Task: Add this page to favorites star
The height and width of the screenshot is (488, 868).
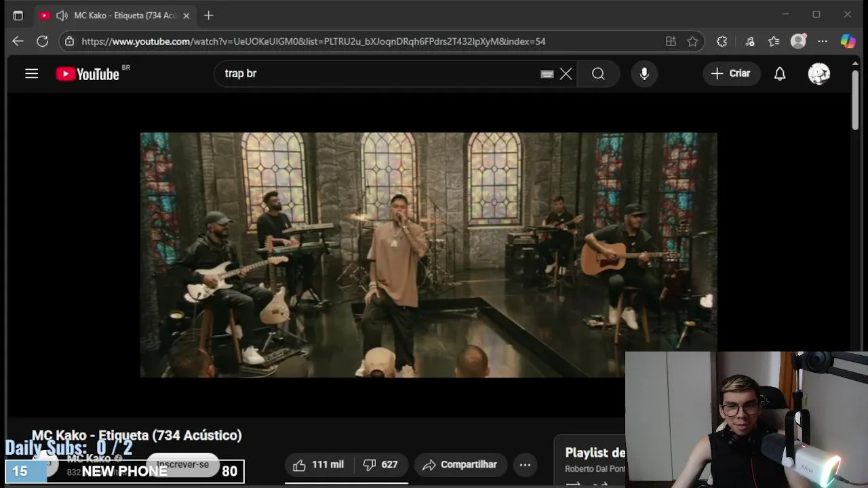Action: point(692,41)
